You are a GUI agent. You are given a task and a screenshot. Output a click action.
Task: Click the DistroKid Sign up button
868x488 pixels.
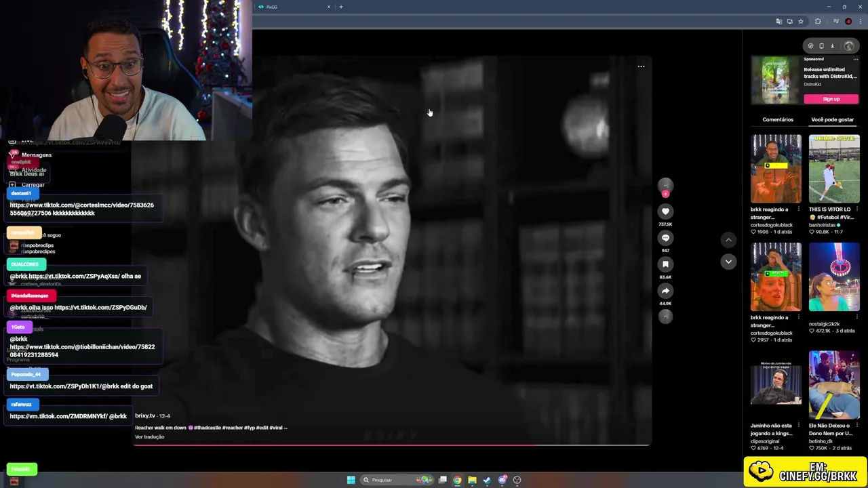point(831,99)
